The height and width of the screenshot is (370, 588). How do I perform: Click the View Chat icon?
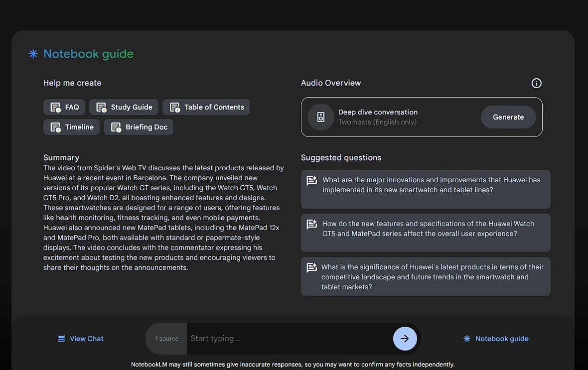pos(61,339)
